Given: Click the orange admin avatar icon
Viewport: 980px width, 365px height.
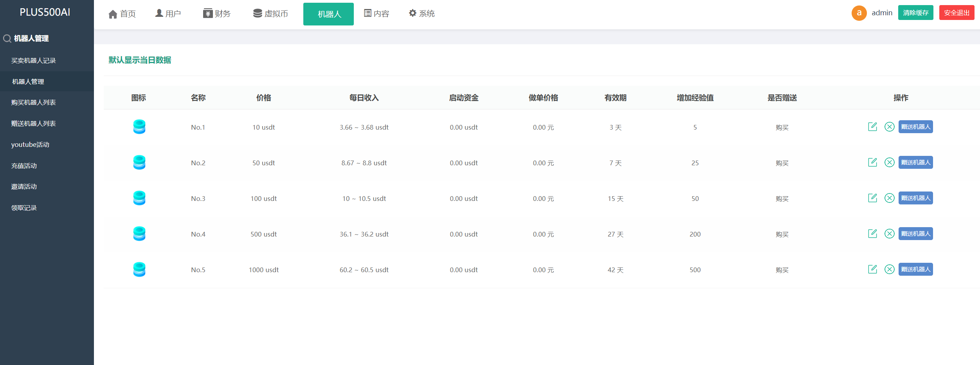Looking at the screenshot, I should point(859,13).
